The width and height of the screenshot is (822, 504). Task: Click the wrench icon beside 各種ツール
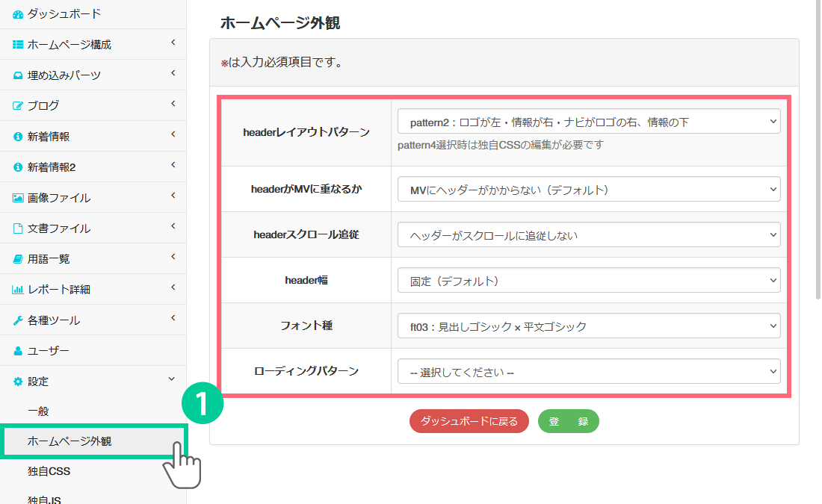pyautogui.click(x=18, y=320)
